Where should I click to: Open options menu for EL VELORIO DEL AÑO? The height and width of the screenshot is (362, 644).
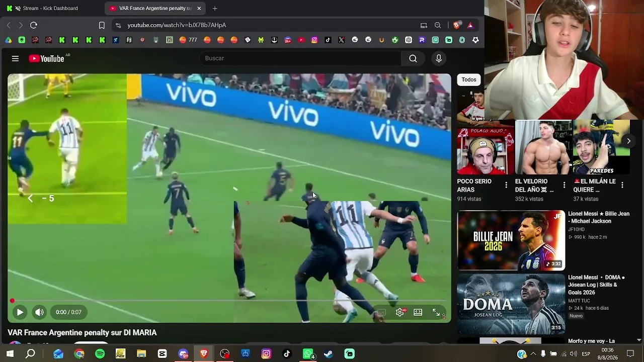pyautogui.click(x=564, y=186)
